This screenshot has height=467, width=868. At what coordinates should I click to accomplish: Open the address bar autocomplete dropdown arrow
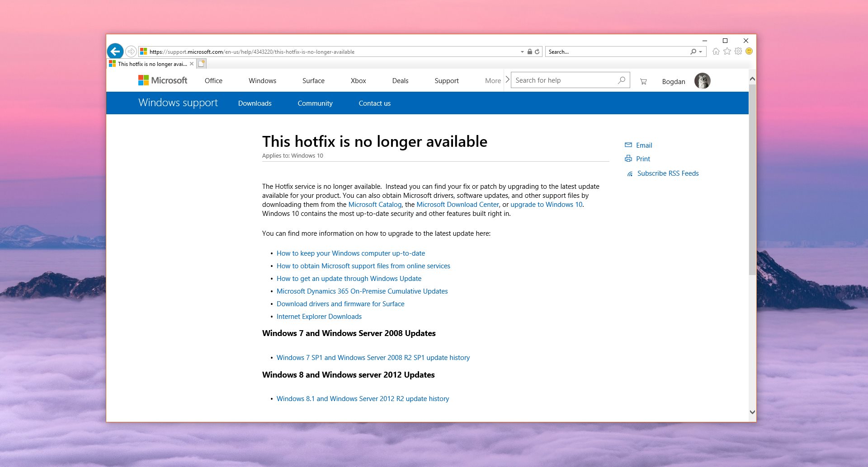522,52
